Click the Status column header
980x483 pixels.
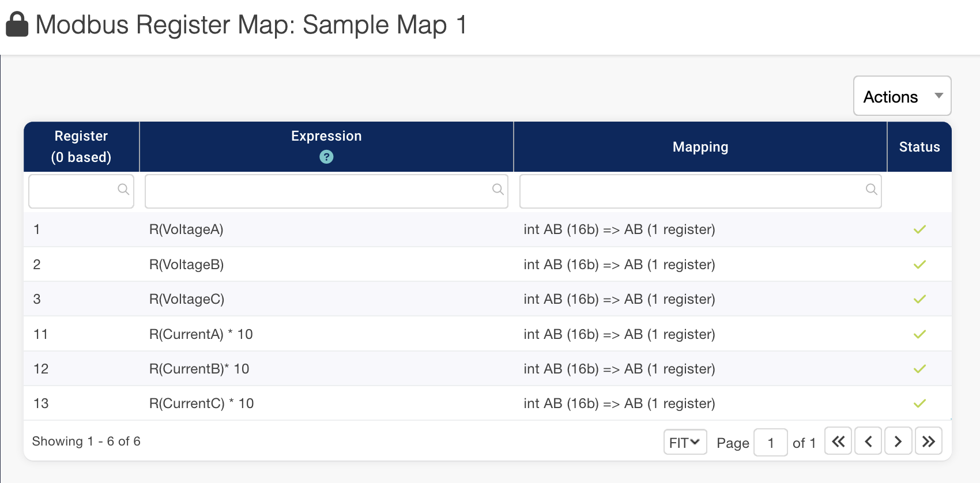click(x=919, y=147)
